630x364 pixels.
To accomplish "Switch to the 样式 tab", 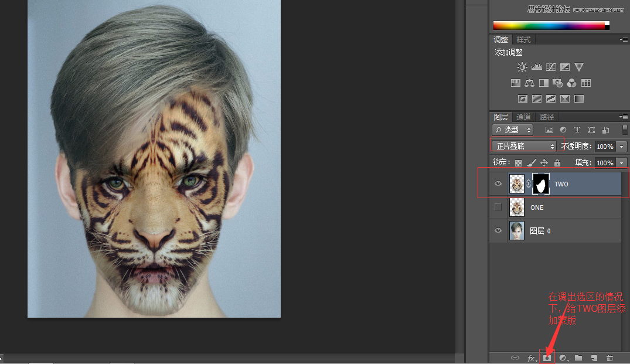I will (523, 40).
